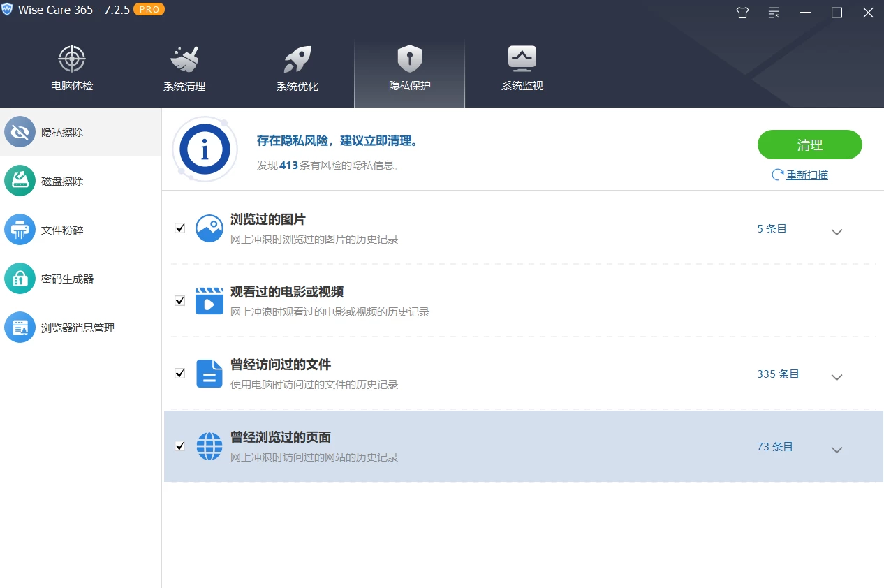
Task: Expand the 浏览过的图片 row chevron
Action: click(837, 233)
